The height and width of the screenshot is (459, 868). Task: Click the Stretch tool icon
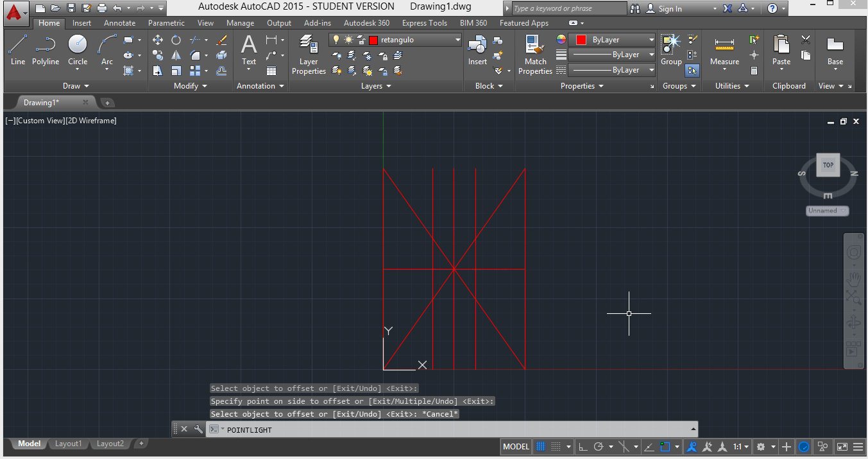click(158, 71)
